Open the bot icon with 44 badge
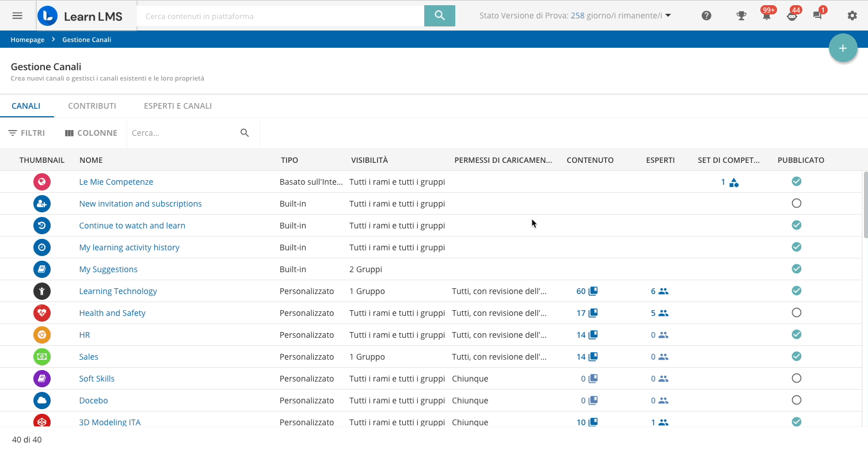 tap(792, 16)
